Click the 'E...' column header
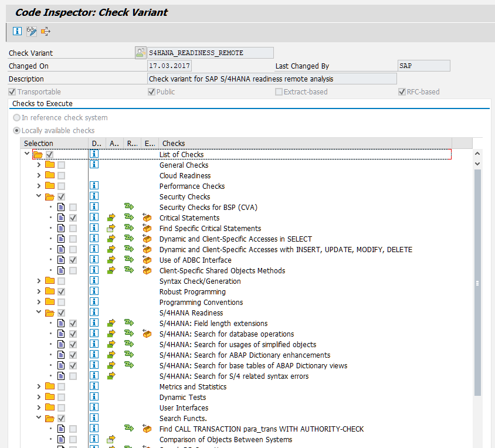 click(x=150, y=143)
